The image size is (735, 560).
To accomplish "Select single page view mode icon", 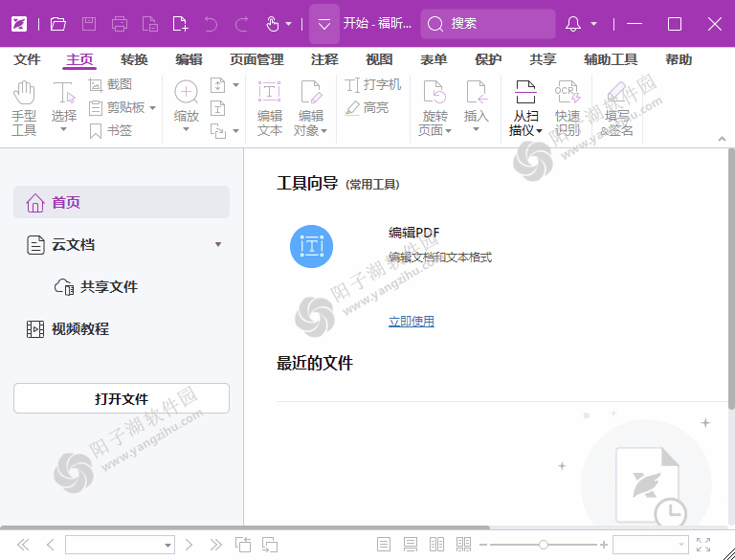I will click(x=384, y=545).
